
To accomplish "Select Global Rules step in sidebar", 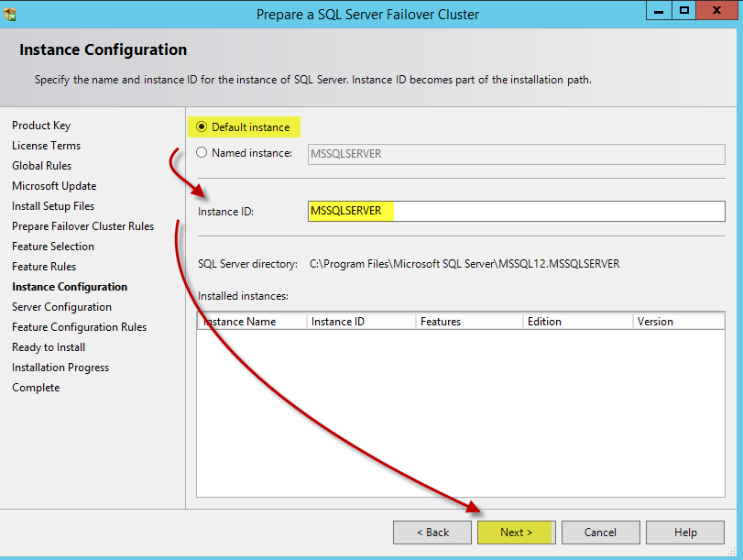I will 42,166.
